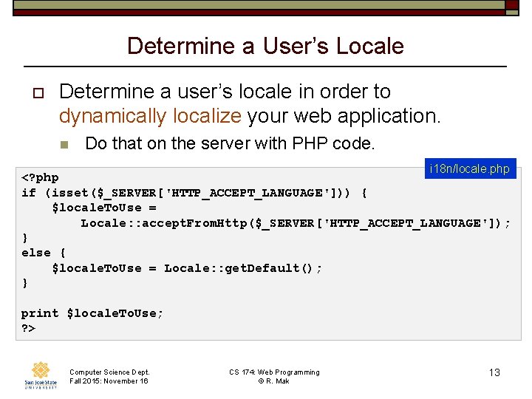Click the '© R. Mak' footer credit
The image size is (532, 399).
tap(273, 381)
